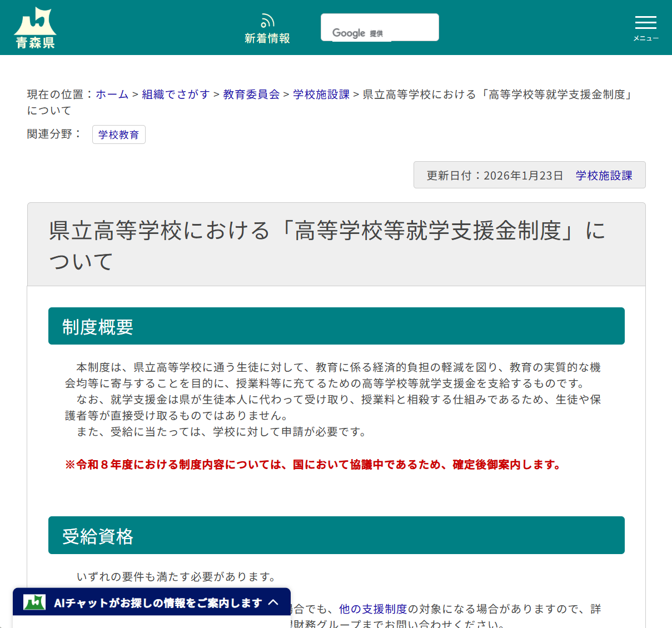The height and width of the screenshot is (628, 672).
Task: Open the メニュー hamburger icon
Action: coord(645,23)
